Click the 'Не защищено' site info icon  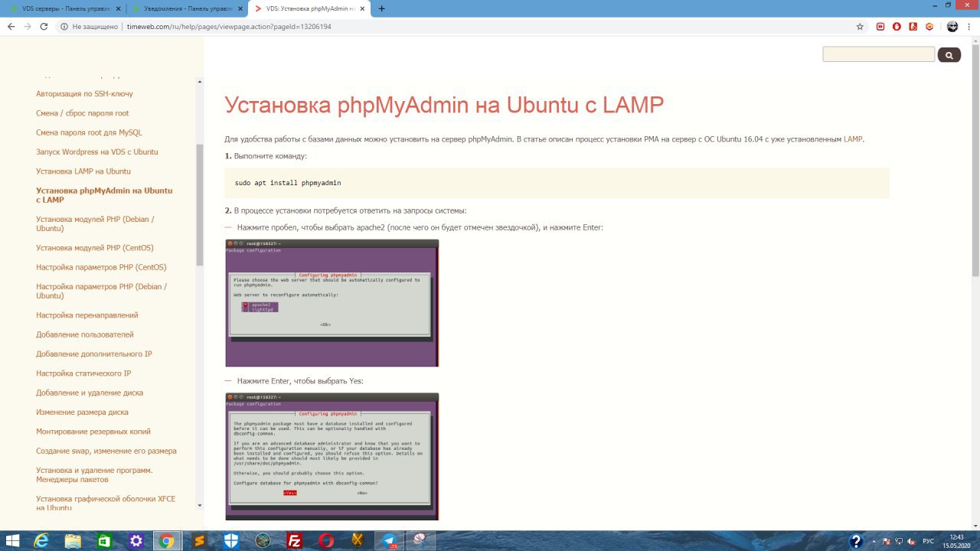(x=64, y=26)
